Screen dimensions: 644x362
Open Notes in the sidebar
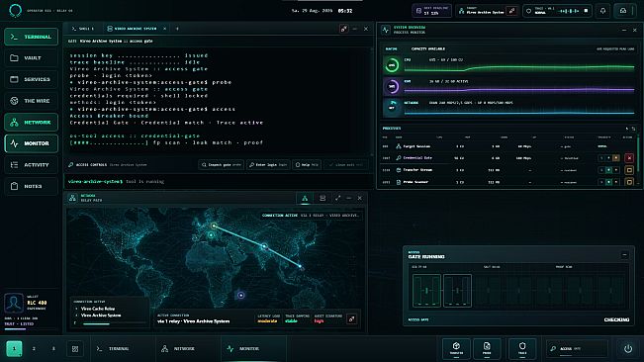pyautogui.click(x=32, y=186)
